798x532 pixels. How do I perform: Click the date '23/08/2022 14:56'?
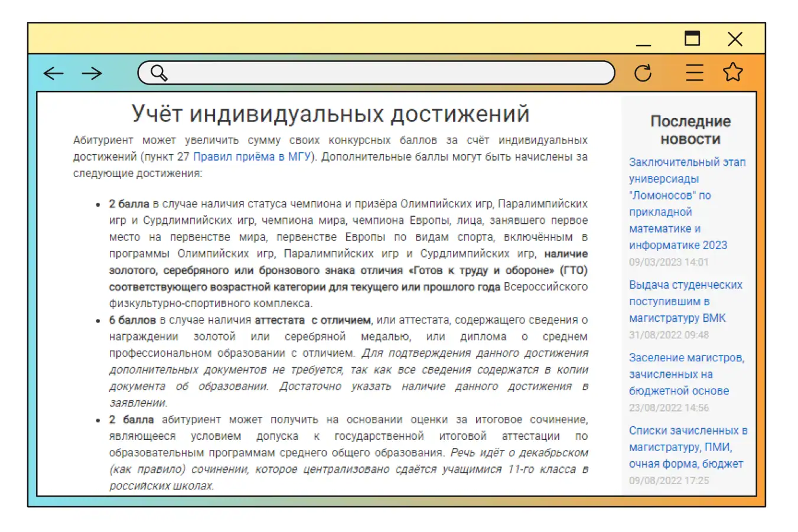click(669, 408)
